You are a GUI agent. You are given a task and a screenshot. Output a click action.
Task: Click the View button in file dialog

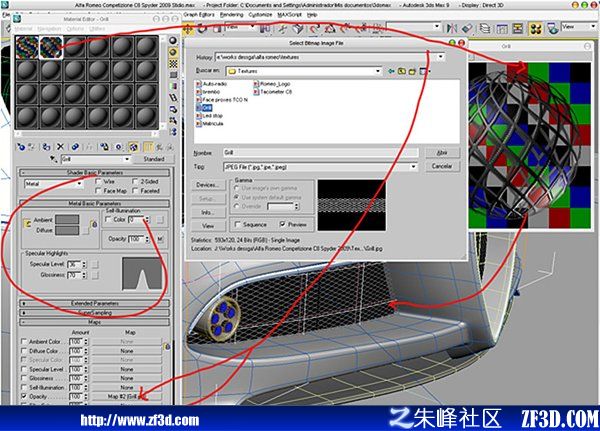[x=208, y=226]
